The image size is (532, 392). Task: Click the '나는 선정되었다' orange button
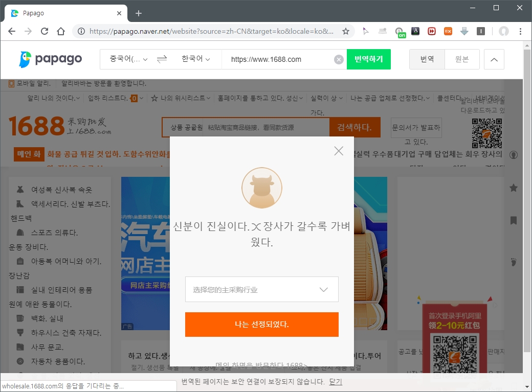[261, 325]
